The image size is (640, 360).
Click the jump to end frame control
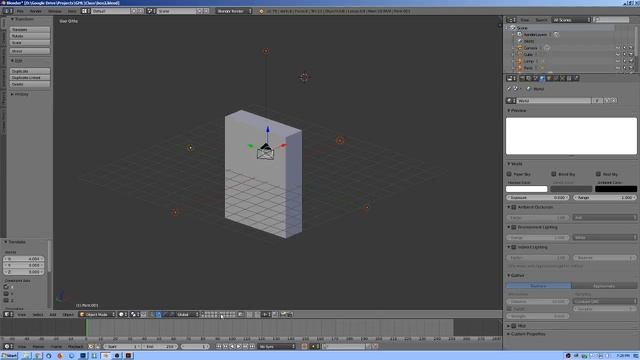pyautogui.click(x=252, y=347)
